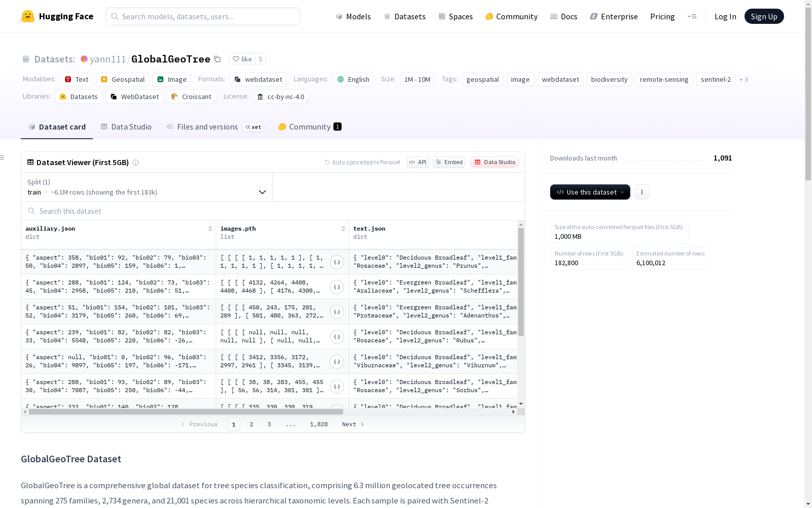Open the yann111 author profile link
Screen dimensions: 812x508
tap(108, 59)
